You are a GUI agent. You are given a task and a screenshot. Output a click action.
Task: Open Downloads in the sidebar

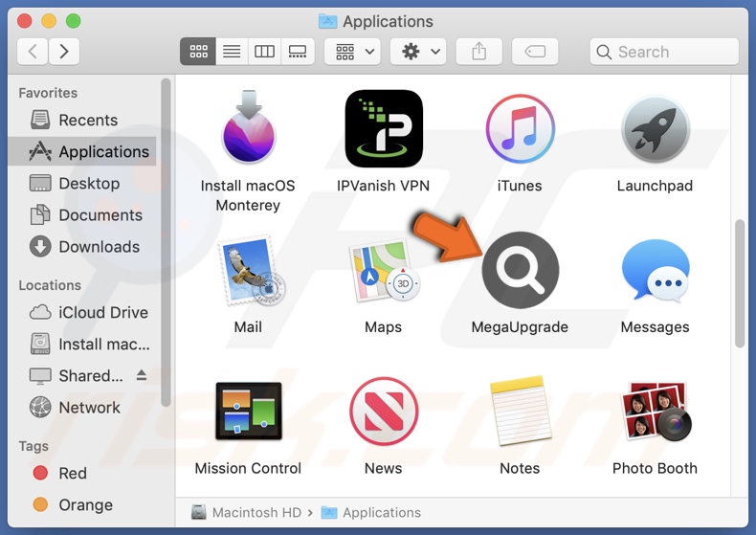click(x=82, y=247)
